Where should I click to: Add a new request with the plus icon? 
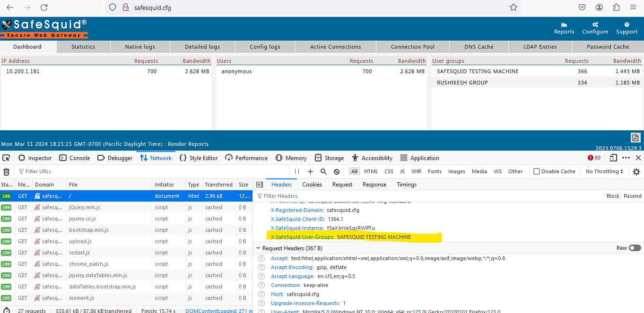310,172
